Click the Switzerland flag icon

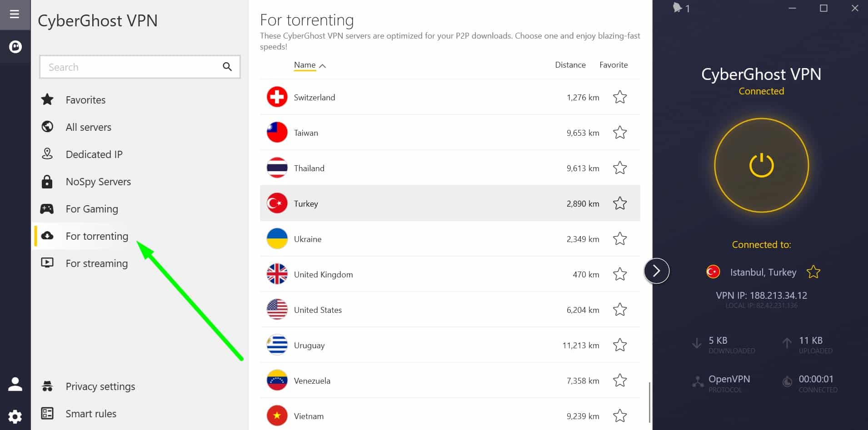point(277,97)
